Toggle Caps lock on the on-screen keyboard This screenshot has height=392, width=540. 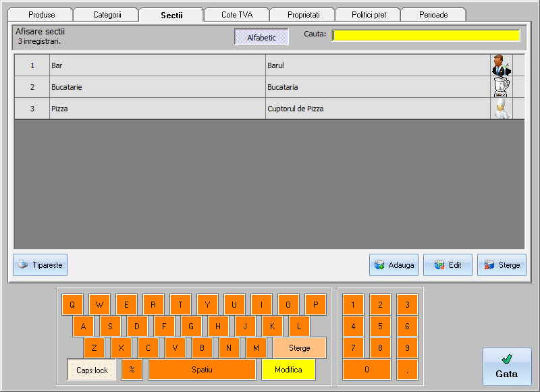click(x=92, y=370)
